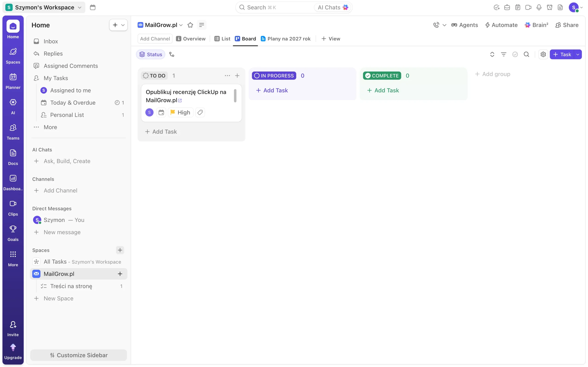Click Add Task in COMPLETE column
This screenshot has width=588, height=367.
click(x=383, y=90)
